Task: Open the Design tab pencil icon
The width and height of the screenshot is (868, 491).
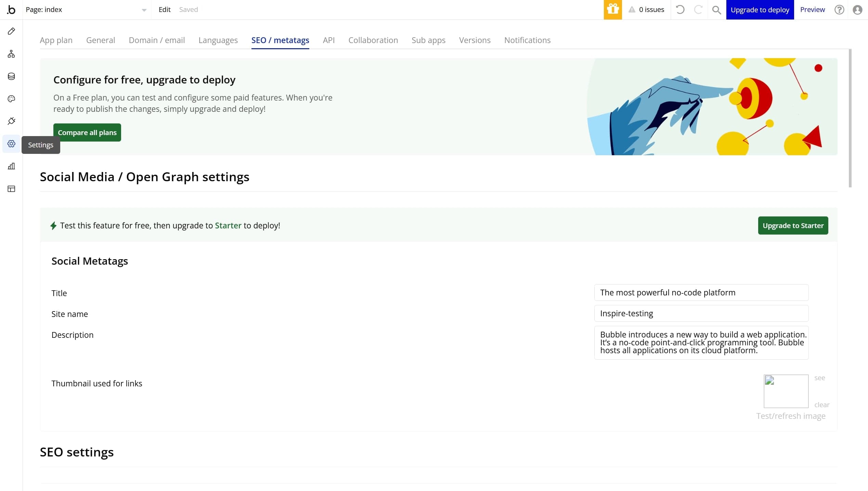Action: 11,31
